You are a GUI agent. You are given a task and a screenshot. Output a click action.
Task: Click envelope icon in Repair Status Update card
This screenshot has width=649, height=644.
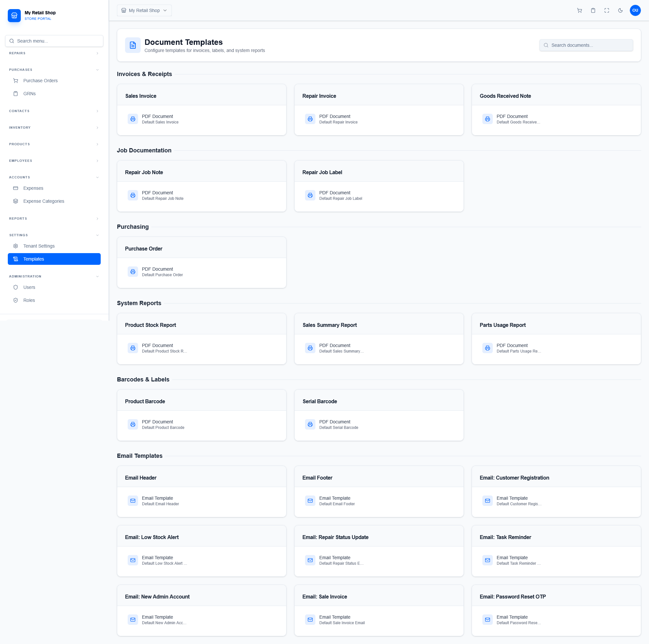(310, 560)
